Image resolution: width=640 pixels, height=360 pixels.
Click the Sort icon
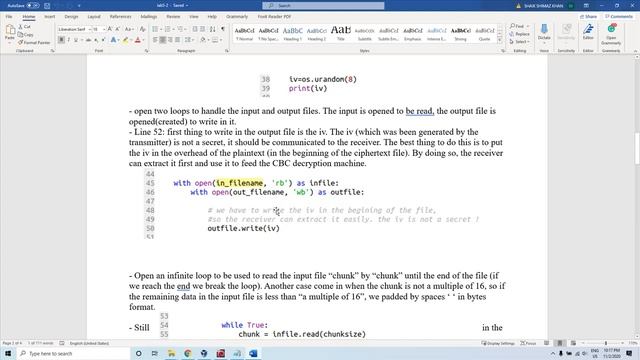tap(213, 29)
